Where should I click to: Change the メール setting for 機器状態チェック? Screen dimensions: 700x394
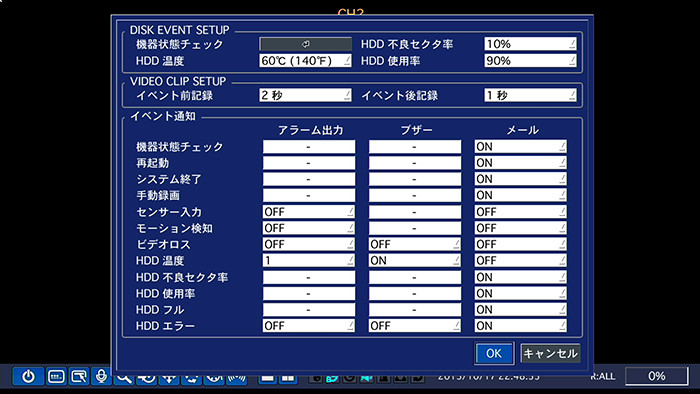(x=521, y=146)
